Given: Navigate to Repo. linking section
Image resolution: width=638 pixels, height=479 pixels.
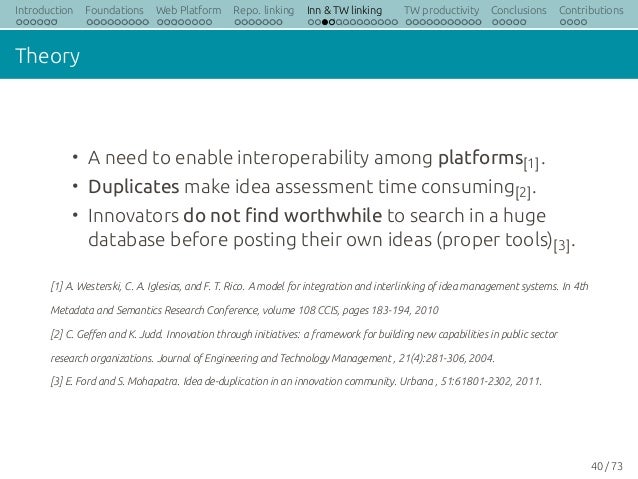Looking at the screenshot, I should click(x=264, y=10).
